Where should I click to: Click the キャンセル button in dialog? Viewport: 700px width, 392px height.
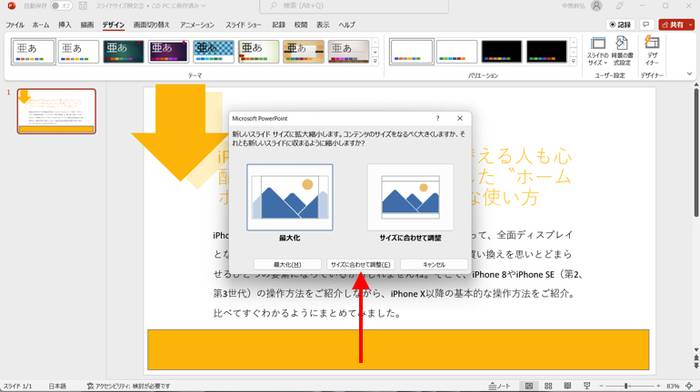[434, 264]
